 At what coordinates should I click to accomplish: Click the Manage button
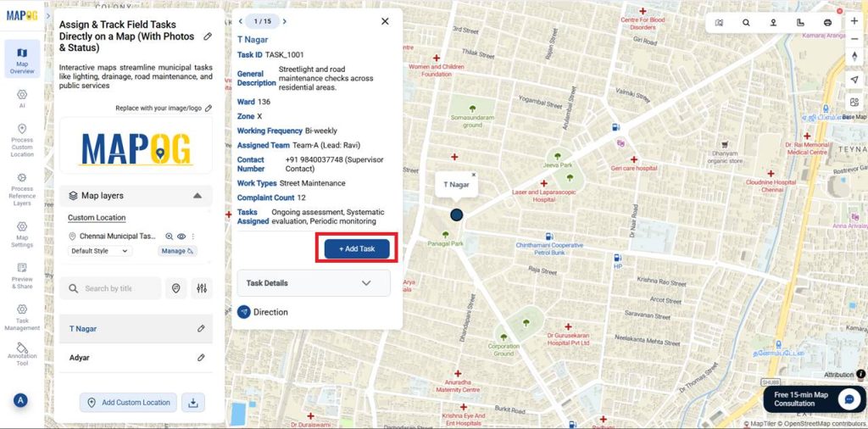[x=177, y=251]
